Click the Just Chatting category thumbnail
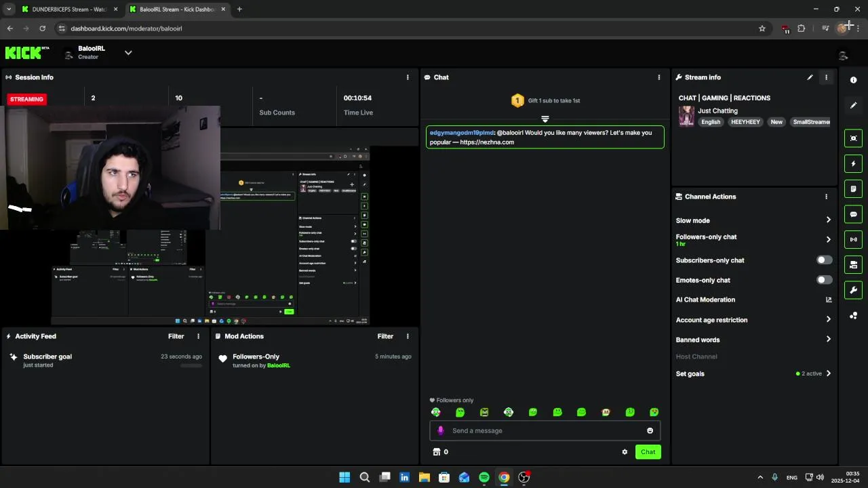Image resolution: width=868 pixels, height=488 pixels. click(x=686, y=117)
